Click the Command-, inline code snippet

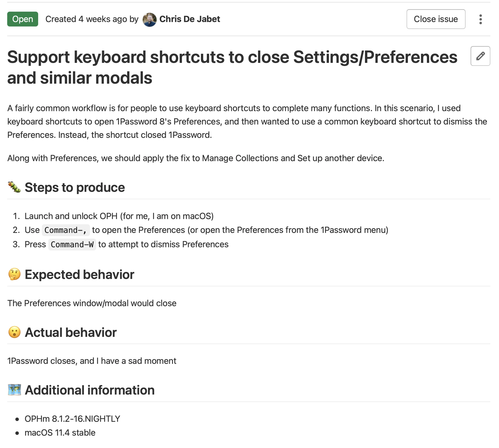click(x=66, y=230)
